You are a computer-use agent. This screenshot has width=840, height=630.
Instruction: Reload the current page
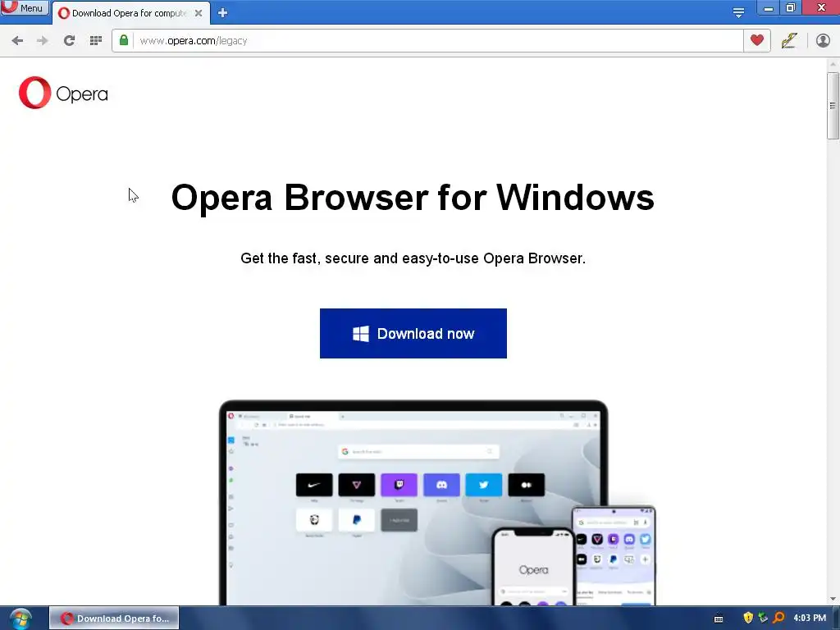tap(69, 41)
